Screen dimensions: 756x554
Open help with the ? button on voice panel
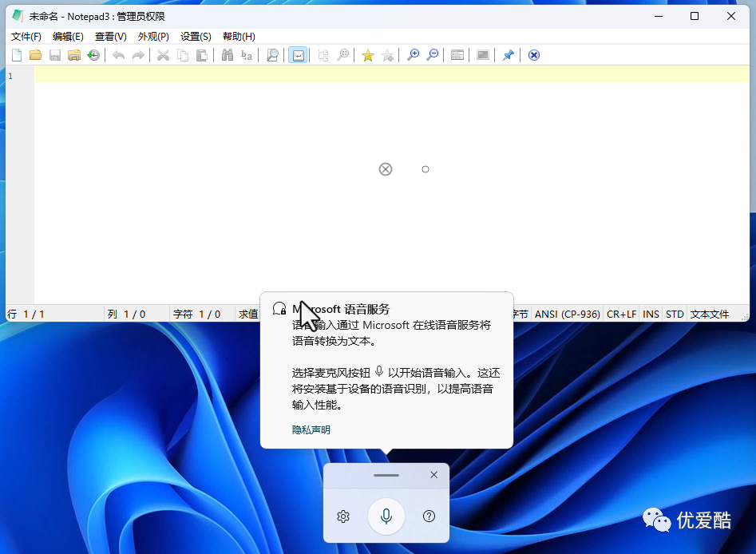[429, 516]
